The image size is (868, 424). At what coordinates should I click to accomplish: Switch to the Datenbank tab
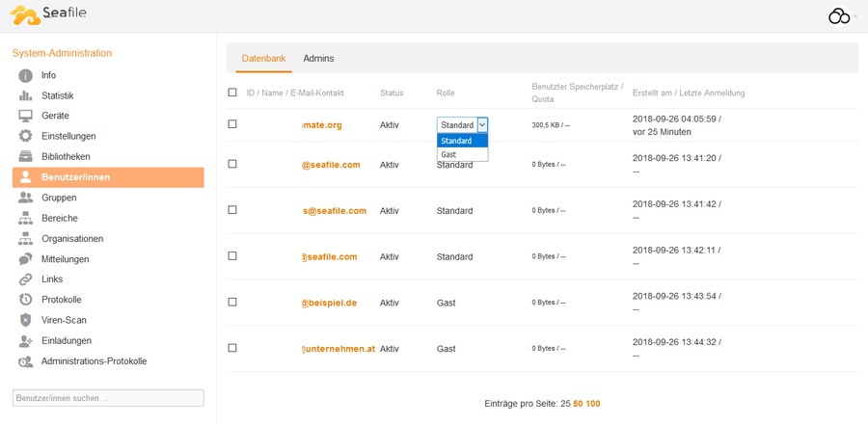(263, 58)
